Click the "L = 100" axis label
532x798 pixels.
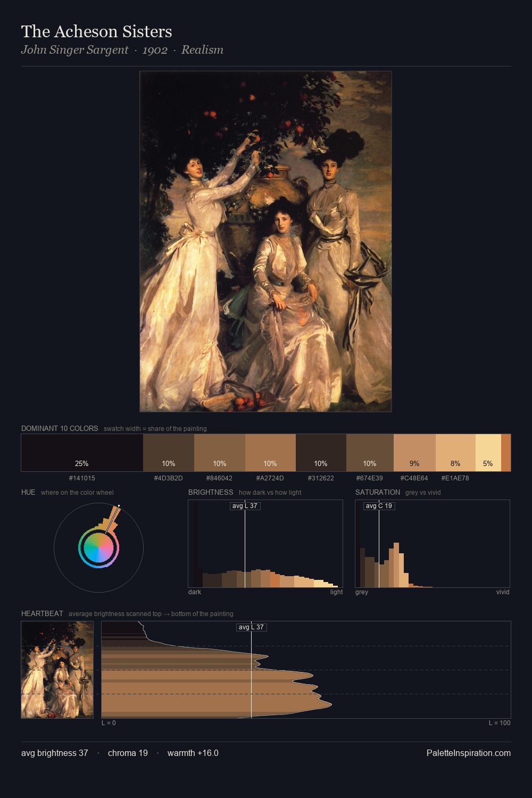[500, 723]
